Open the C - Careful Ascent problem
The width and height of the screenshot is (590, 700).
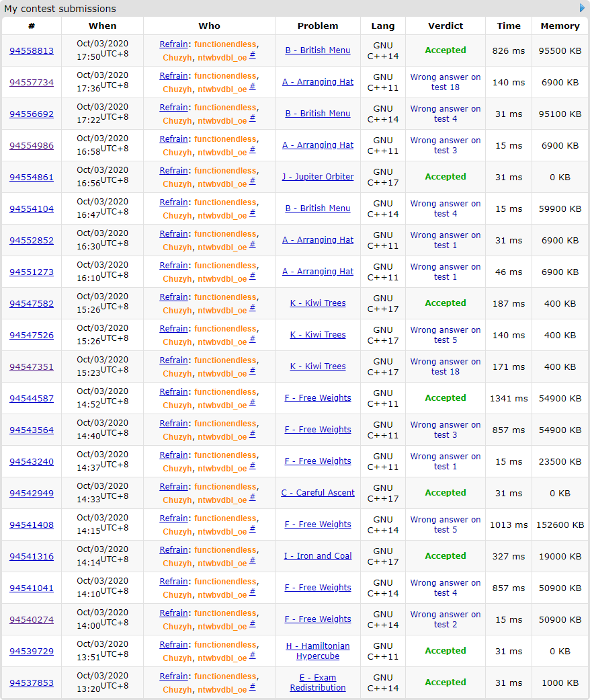(318, 493)
